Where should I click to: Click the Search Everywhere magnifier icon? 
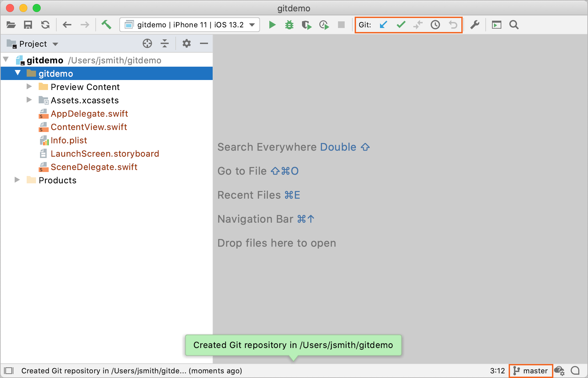(514, 25)
